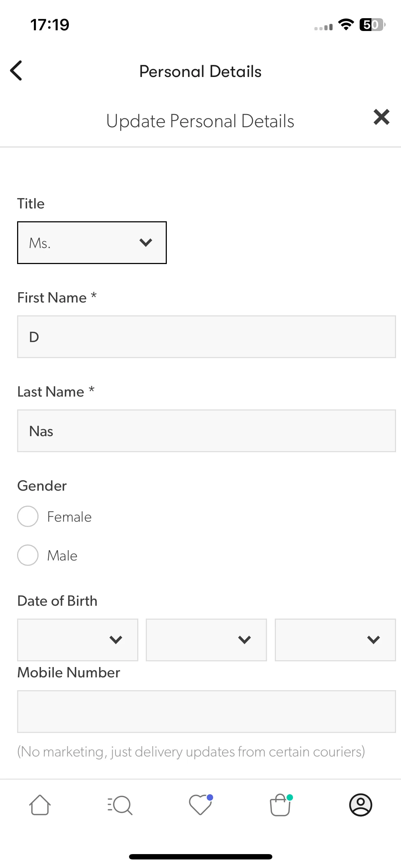Open the wishlist heart icon
401x868 pixels.
pos(201,805)
